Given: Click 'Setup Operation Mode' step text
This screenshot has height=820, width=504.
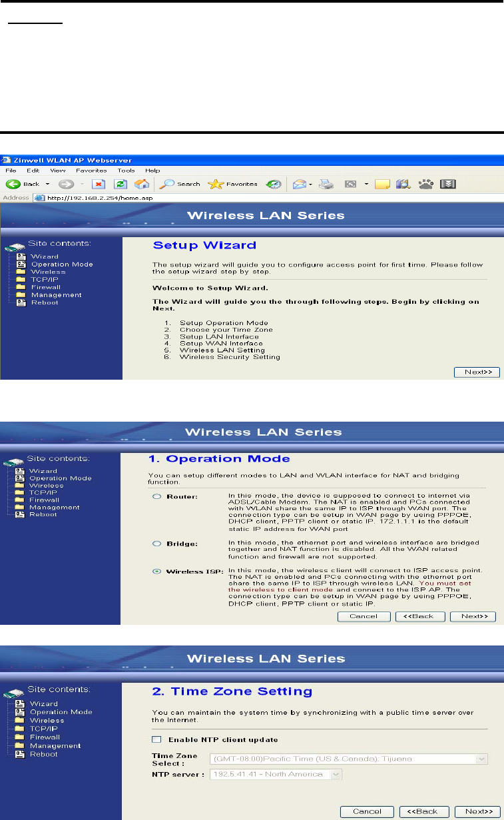Looking at the screenshot, I should coord(224,322).
